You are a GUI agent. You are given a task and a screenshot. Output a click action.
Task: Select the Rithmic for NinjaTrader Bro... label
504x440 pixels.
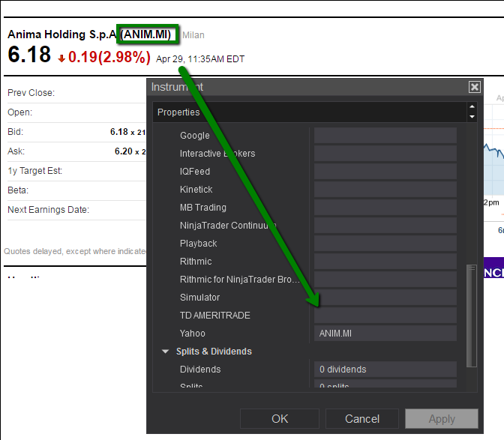239,280
